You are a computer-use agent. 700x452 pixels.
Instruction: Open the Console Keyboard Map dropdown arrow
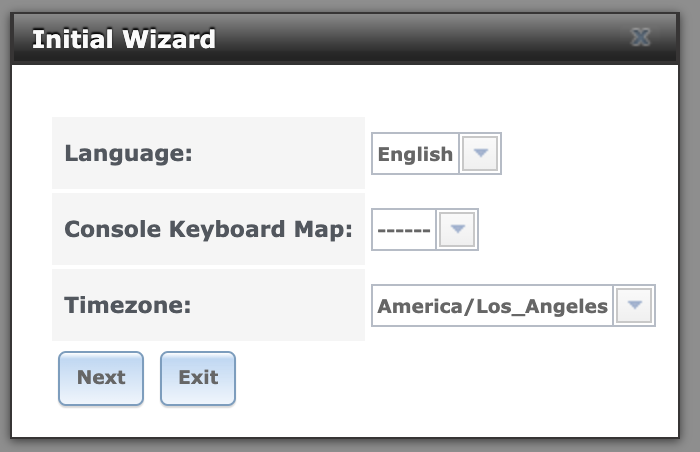point(458,229)
